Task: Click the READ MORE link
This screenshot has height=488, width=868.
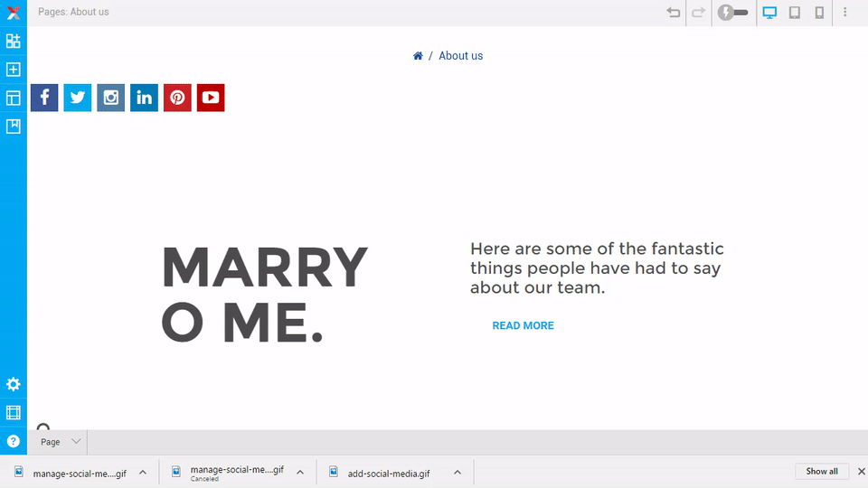Action: pos(523,325)
